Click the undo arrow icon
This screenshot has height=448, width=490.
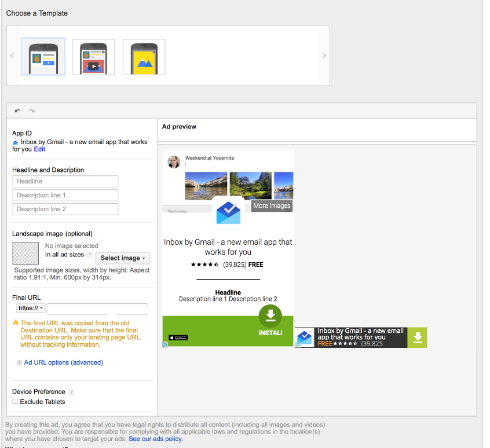click(17, 111)
